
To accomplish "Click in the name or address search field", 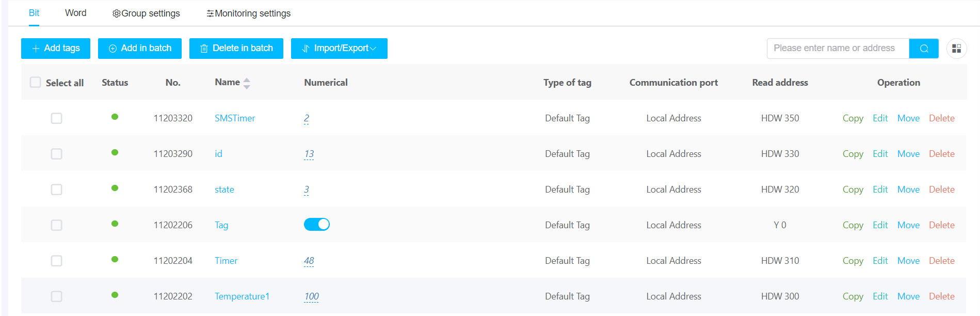I will [838, 49].
